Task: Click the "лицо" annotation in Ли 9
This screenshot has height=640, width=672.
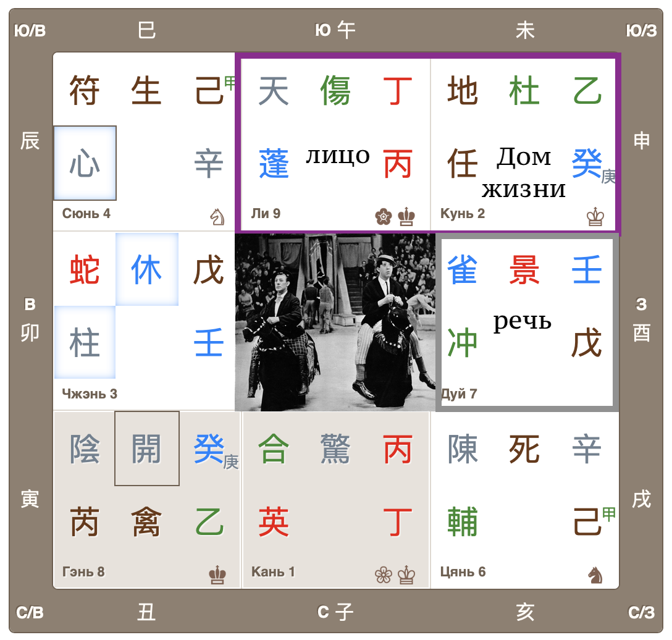Action: (337, 156)
